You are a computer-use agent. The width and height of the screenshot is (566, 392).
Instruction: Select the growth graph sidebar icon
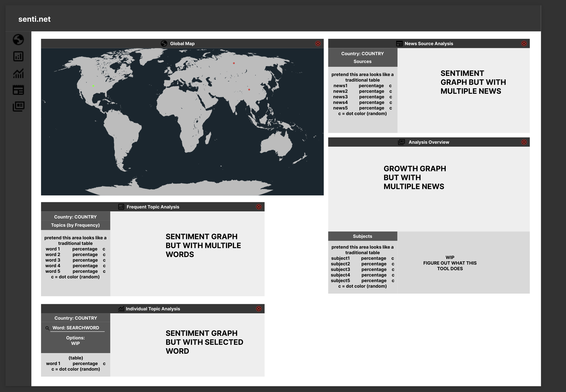[x=18, y=73]
